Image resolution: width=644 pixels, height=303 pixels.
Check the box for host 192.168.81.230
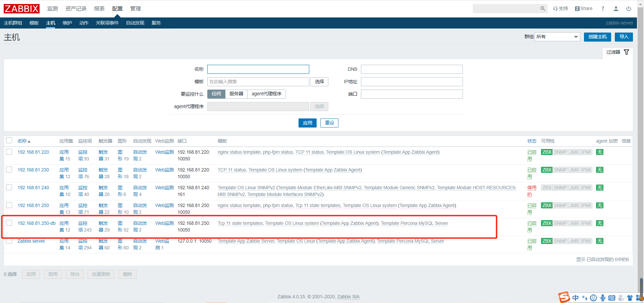(9, 169)
